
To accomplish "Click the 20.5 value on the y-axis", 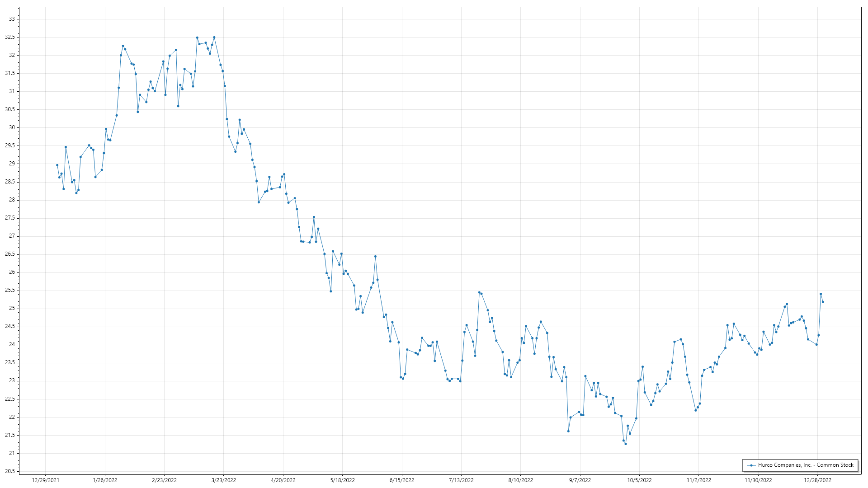I will 10,471.
